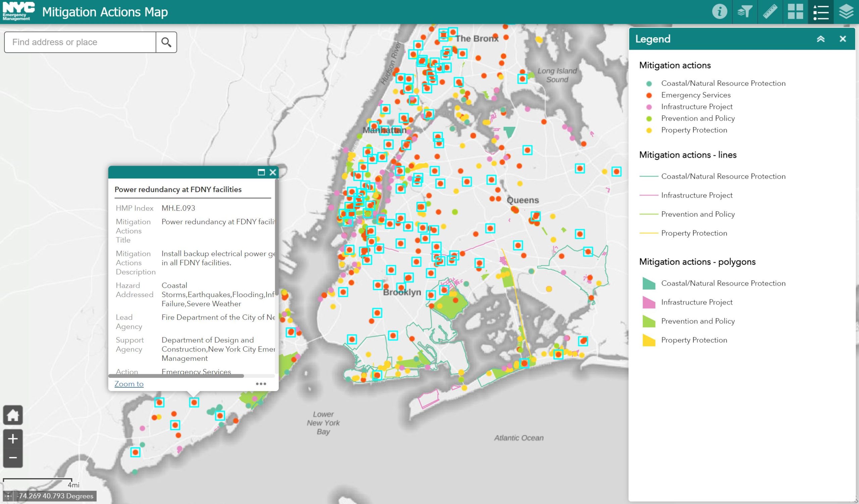Maximize the FDNY facilities popup
The image size is (859, 504).
click(261, 173)
